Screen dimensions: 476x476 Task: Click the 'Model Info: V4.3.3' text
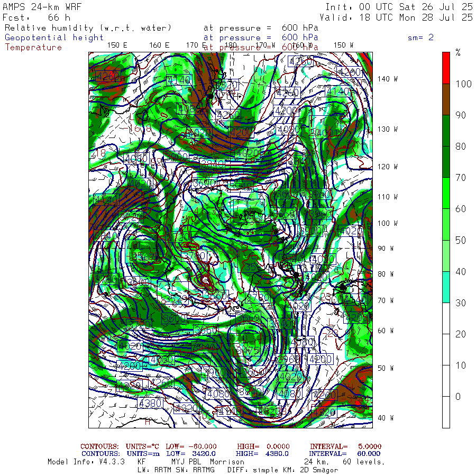(x=86, y=462)
